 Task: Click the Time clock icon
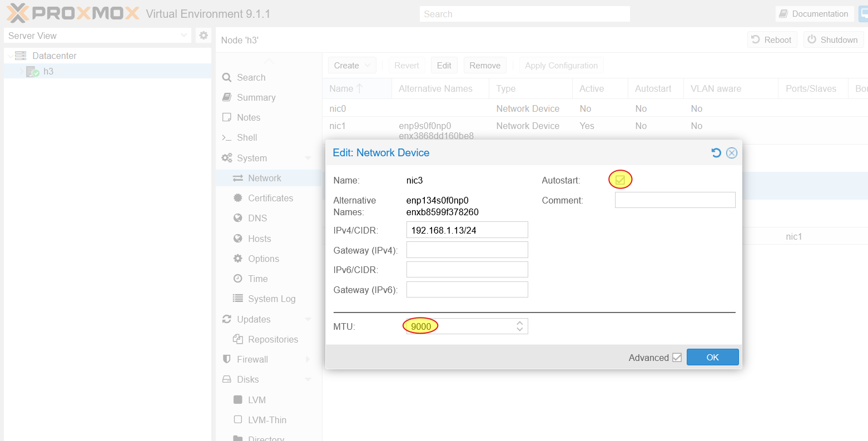pyautogui.click(x=238, y=279)
